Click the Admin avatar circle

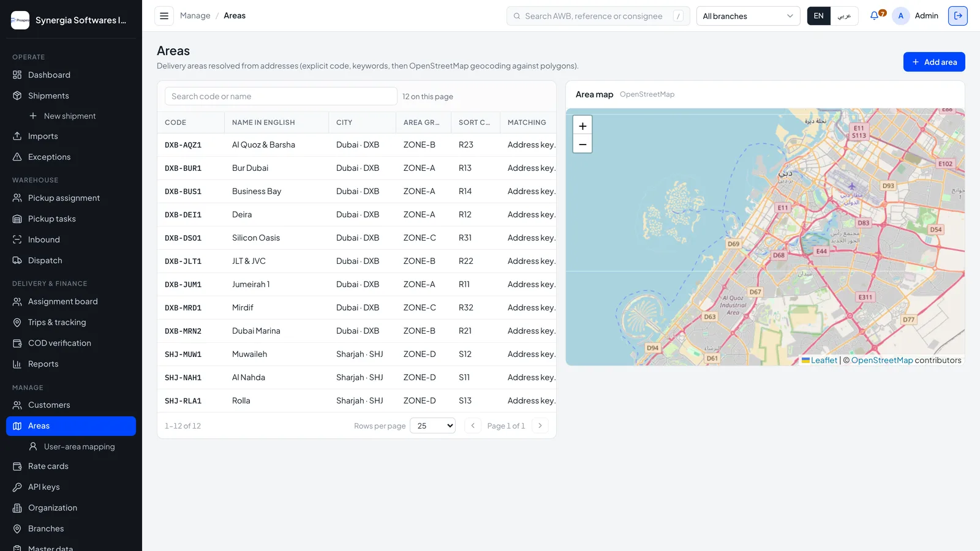[x=901, y=16]
